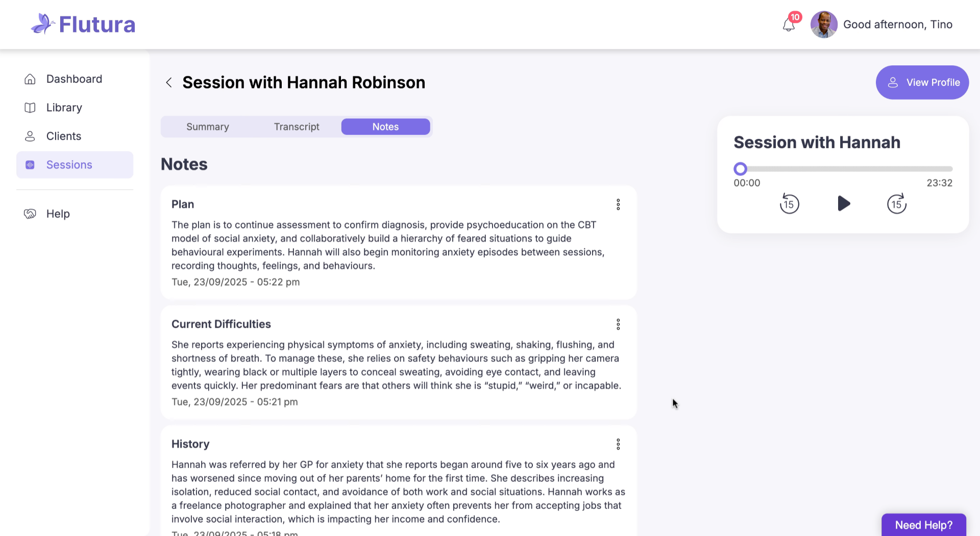Image resolution: width=980 pixels, height=536 pixels.
Task: Skip forward 15 seconds in audio
Action: (896, 204)
